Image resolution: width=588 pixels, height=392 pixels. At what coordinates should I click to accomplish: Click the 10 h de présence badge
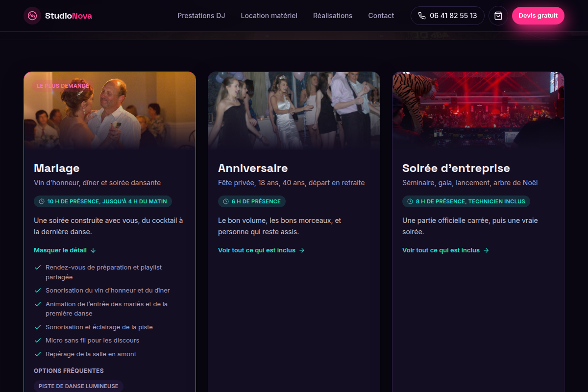103,201
